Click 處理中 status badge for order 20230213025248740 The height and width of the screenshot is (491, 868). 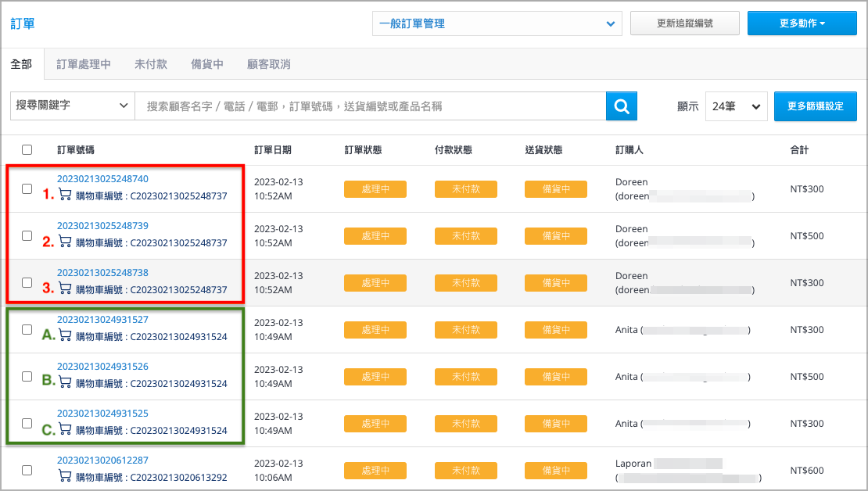point(375,188)
